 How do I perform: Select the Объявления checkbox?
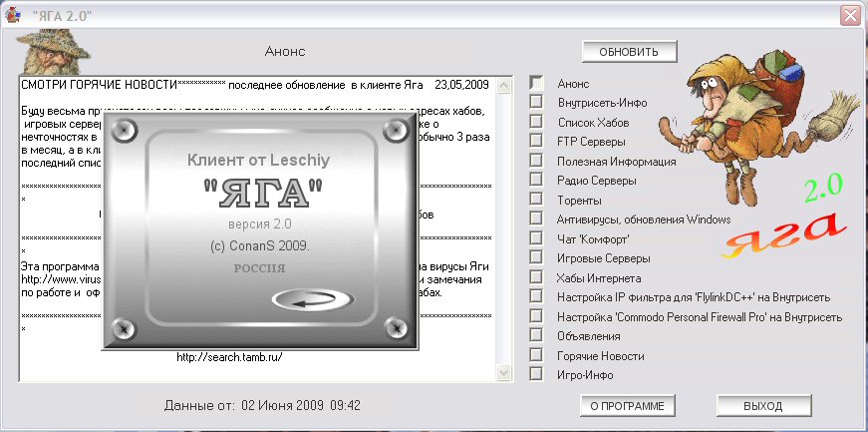(536, 335)
